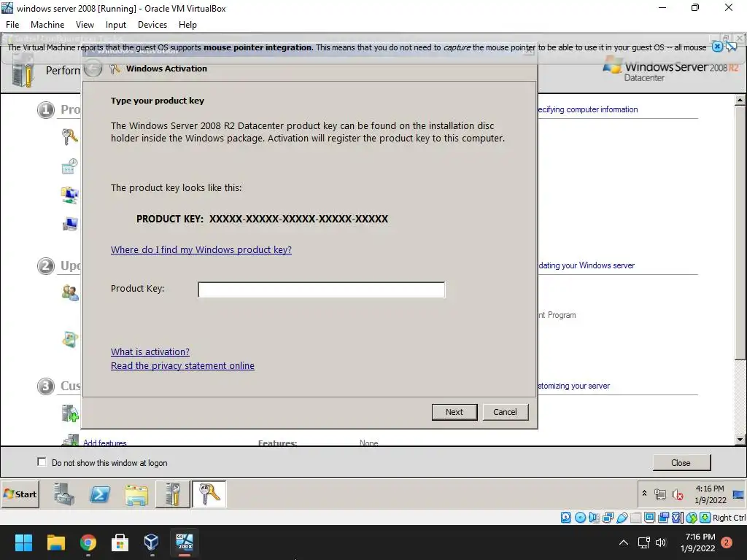Click the Next button
The width and height of the screenshot is (747, 560).
point(454,412)
